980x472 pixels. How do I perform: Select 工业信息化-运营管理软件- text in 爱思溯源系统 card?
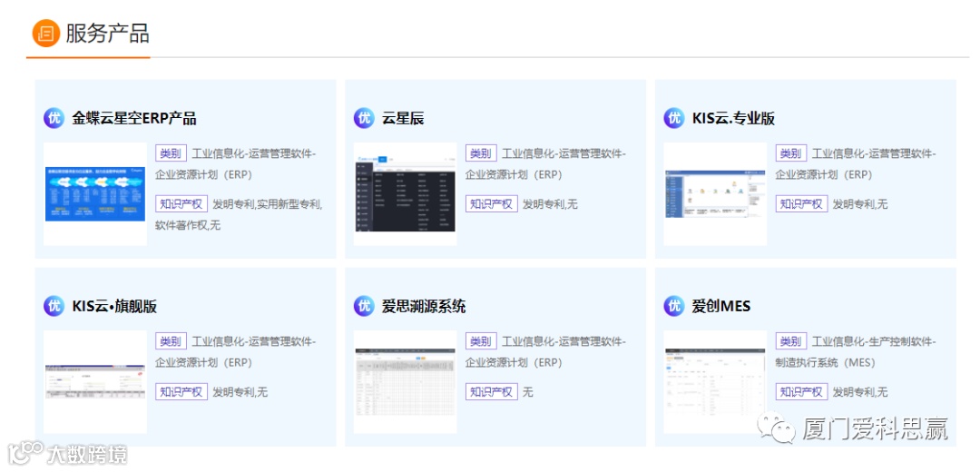pos(563,342)
